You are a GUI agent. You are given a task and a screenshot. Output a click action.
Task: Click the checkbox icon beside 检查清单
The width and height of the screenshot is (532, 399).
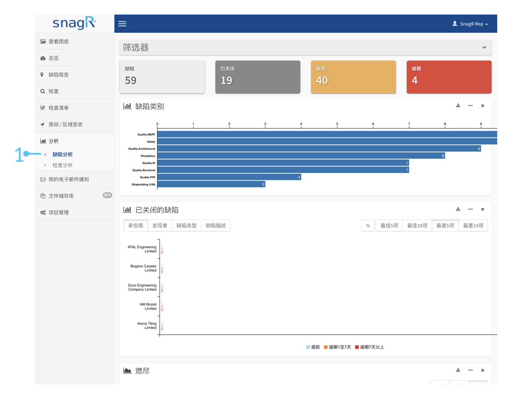43,108
